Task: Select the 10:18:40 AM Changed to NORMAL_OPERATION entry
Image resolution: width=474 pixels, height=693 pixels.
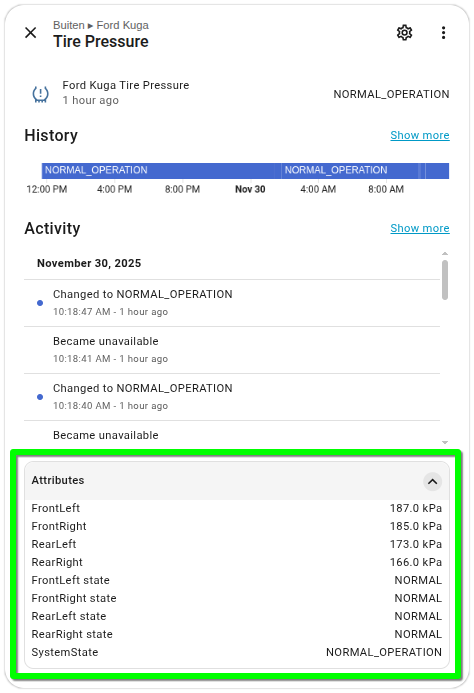Action: point(232,397)
